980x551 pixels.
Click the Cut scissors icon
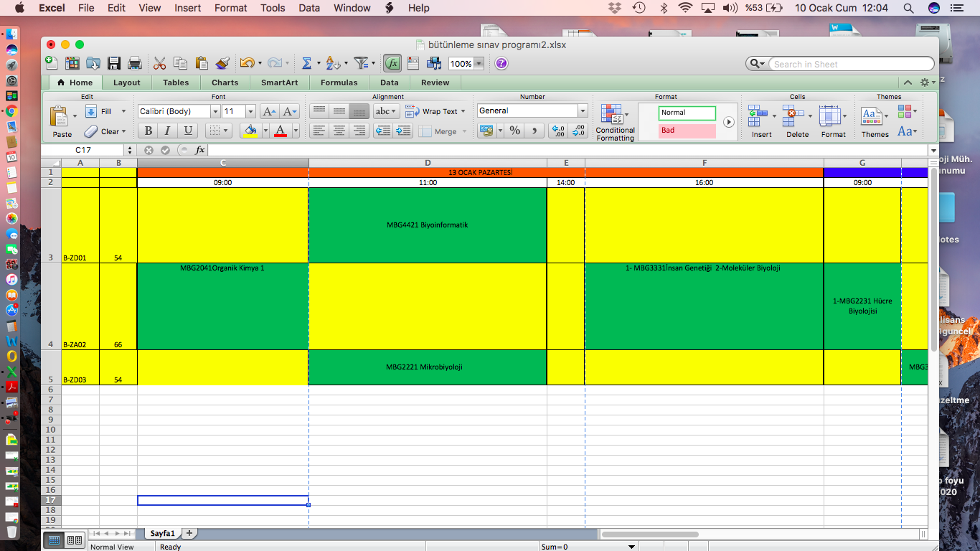point(159,63)
